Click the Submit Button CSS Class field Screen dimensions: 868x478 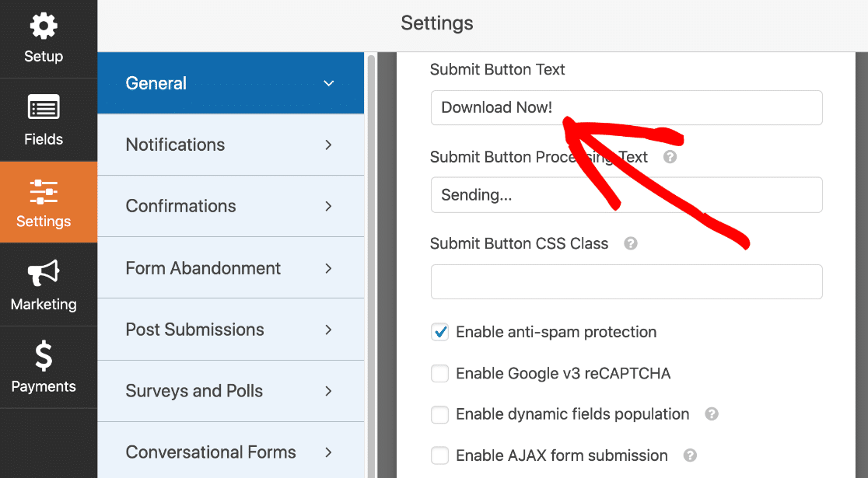(626, 281)
